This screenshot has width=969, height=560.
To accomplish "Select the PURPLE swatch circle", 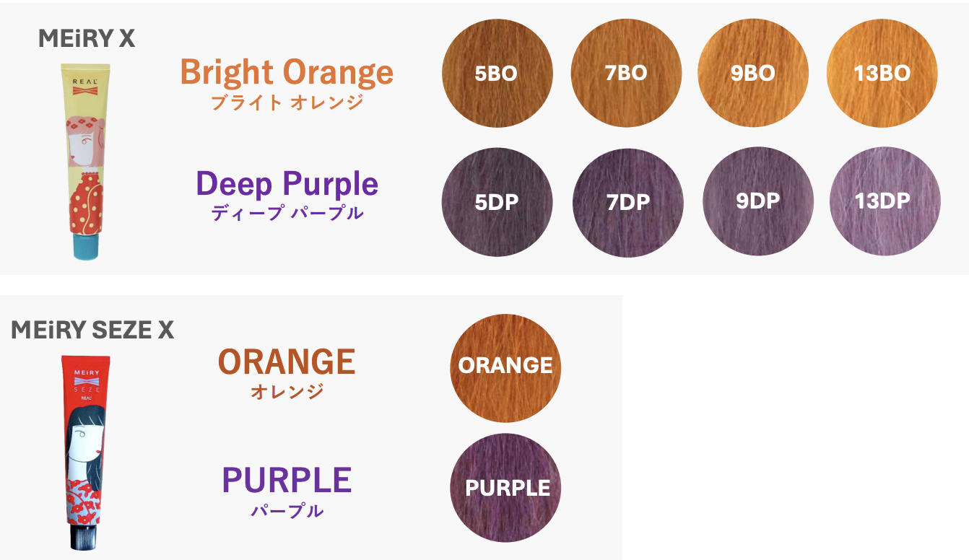I will (505, 488).
